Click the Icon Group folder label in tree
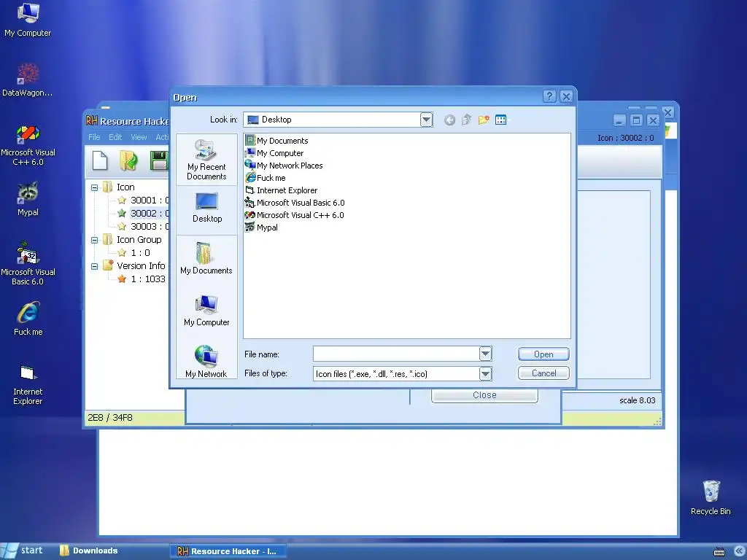Image resolution: width=747 pixels, height=560 pixels. 139,239
